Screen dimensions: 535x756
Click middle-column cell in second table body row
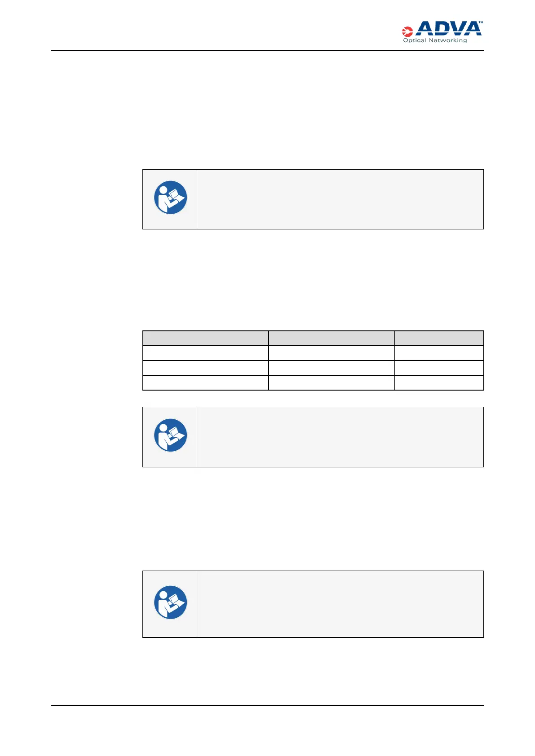pyautogui.click(x=332, y=368)
